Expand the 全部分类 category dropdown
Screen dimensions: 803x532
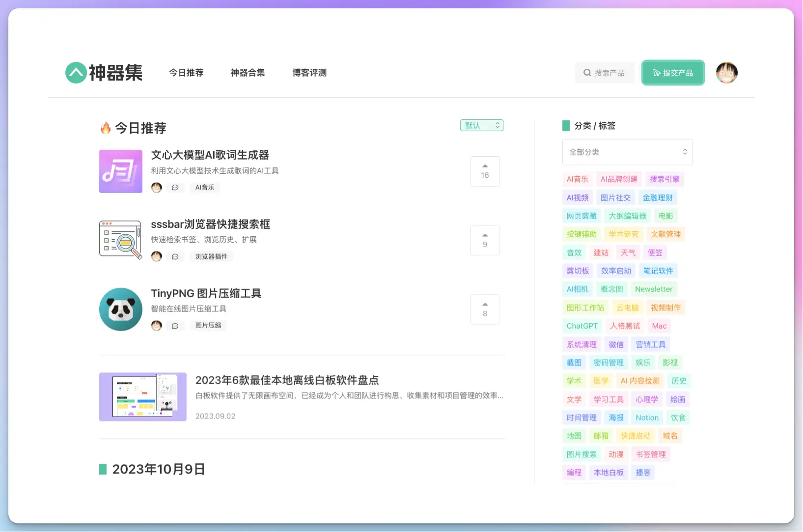point(628,152)
